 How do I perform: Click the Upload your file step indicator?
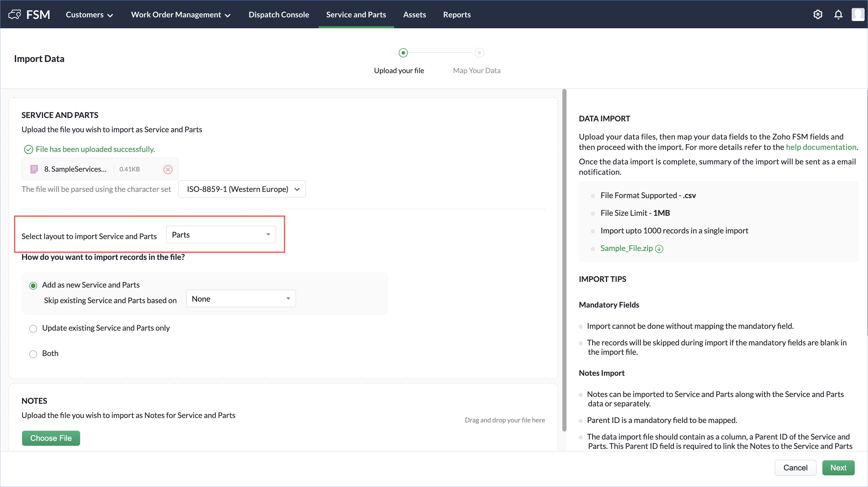403,53
